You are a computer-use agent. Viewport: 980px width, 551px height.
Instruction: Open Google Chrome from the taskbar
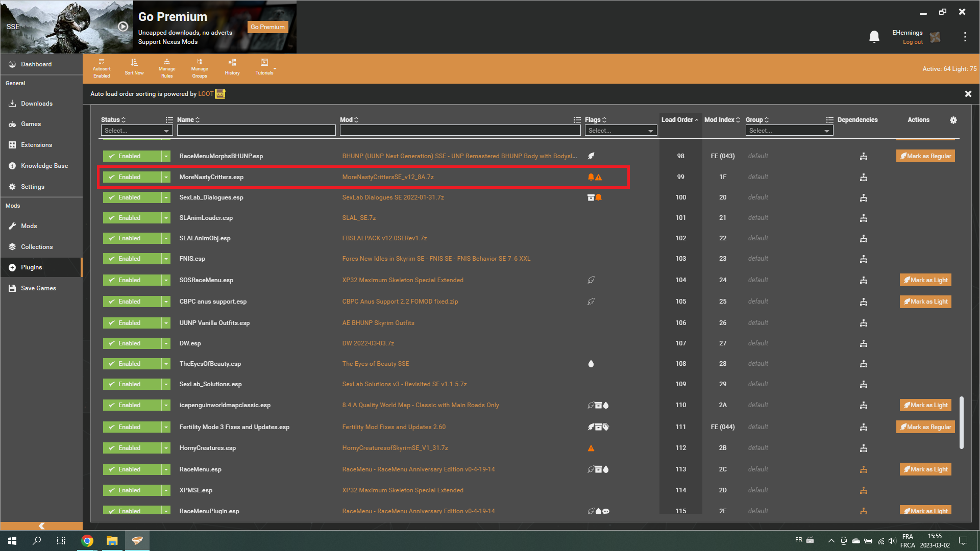(x=87, y=541)
